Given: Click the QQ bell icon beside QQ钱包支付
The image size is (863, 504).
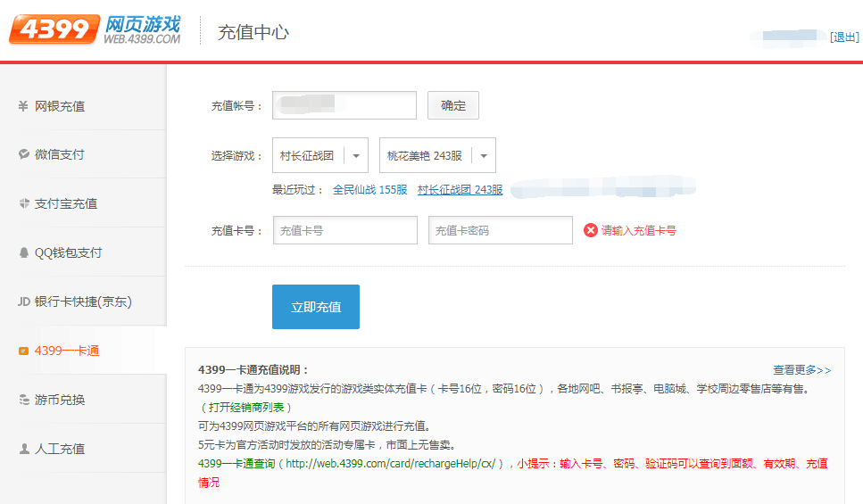Looking at the screenshot, I should (x=24, y=252).
